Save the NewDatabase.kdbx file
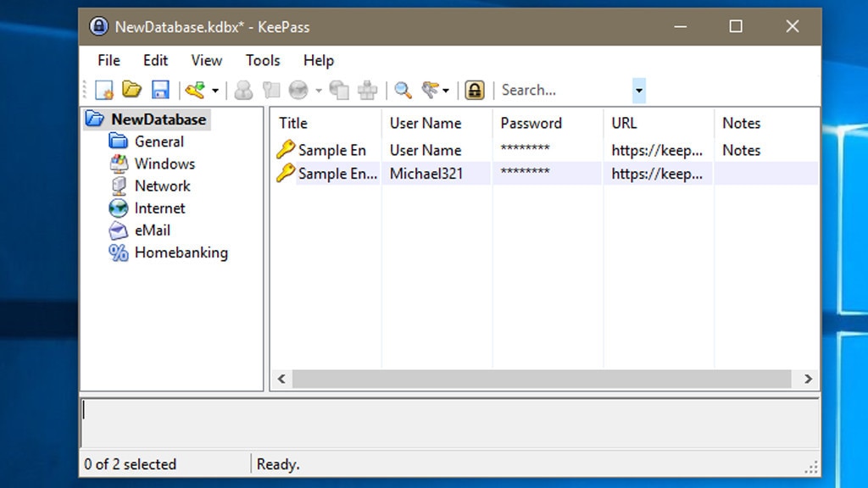 click(159, 89)
